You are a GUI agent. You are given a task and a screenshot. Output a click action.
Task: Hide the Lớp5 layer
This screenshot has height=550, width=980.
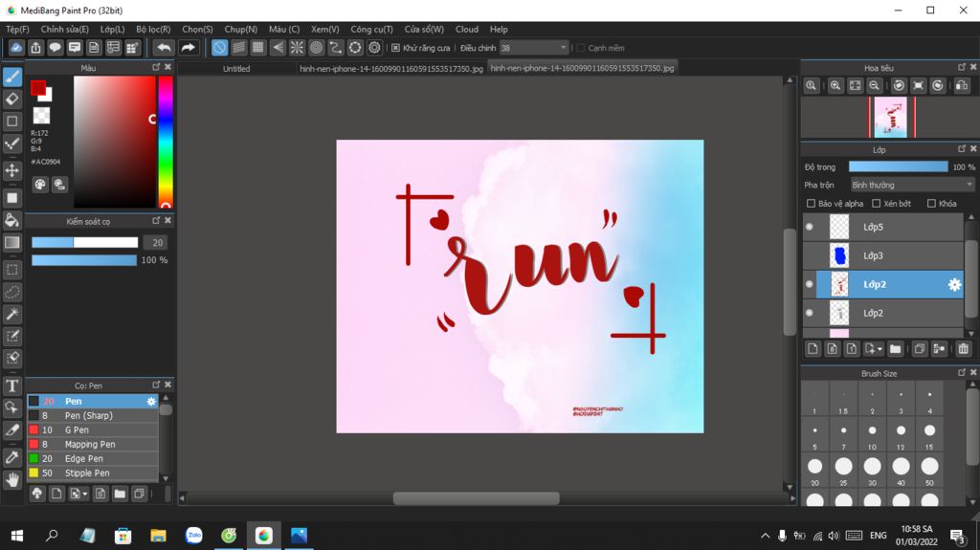810,227
